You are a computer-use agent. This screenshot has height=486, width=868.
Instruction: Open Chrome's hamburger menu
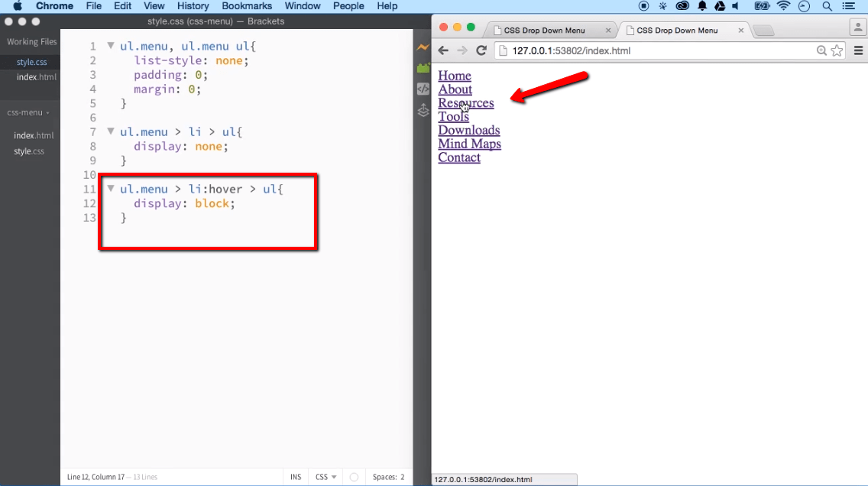[858, 50]
